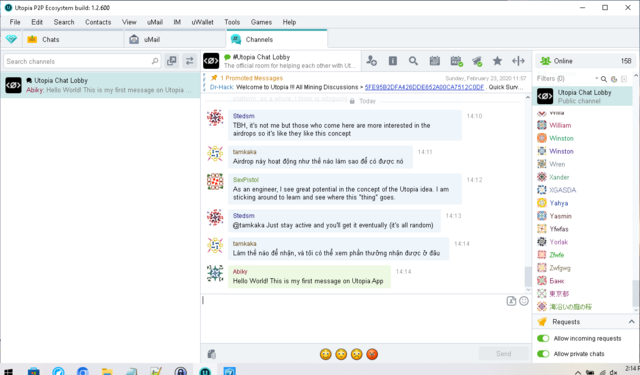Select user Xander in online list
640x375 pixels.
pos(559,177)
